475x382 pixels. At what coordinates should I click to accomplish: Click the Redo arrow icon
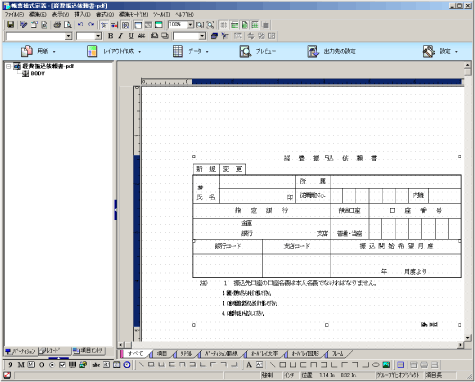(91, 25)
